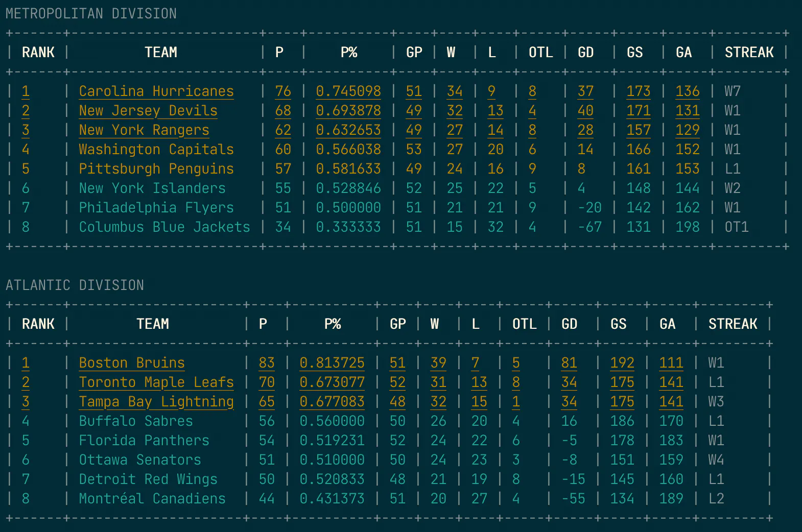Screen dimensions: 802x532
Task: Select the New York Rangers link
Action: click(x=144, y=130)
